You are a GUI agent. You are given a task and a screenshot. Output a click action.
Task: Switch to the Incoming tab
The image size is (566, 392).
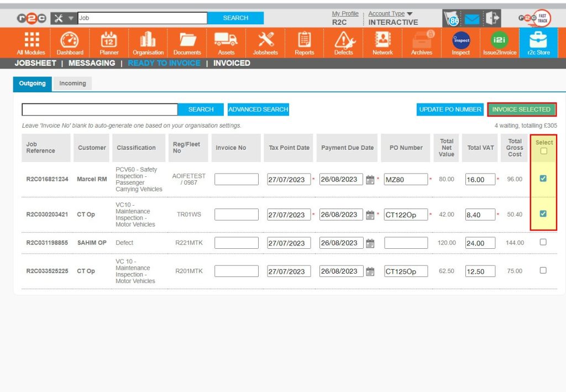click(72, 83)
